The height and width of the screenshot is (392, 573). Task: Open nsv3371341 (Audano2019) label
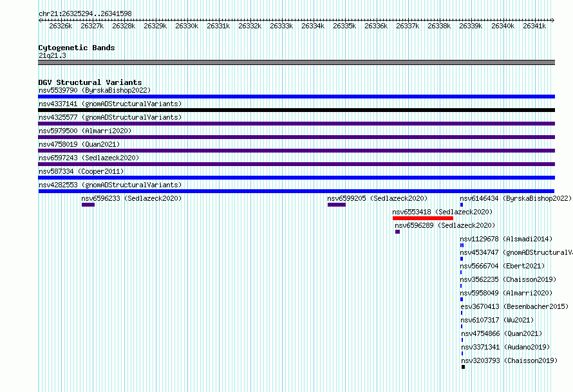pyautogui.click(x=505, y=347)
